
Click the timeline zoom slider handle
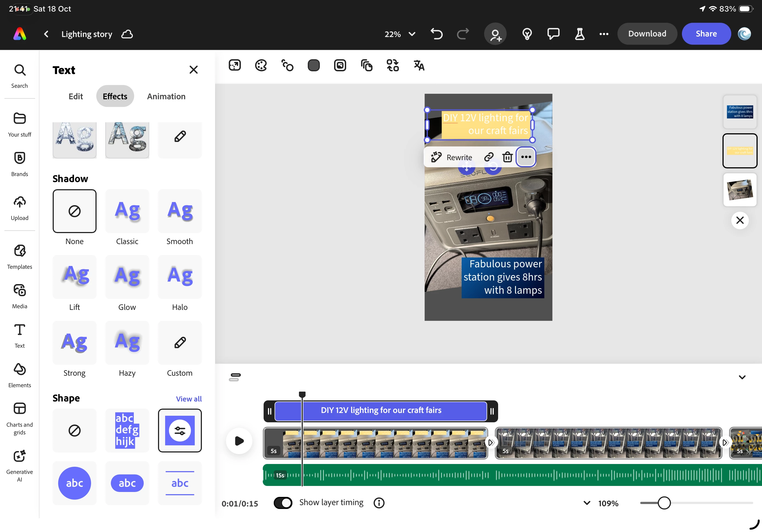[664, 503]
